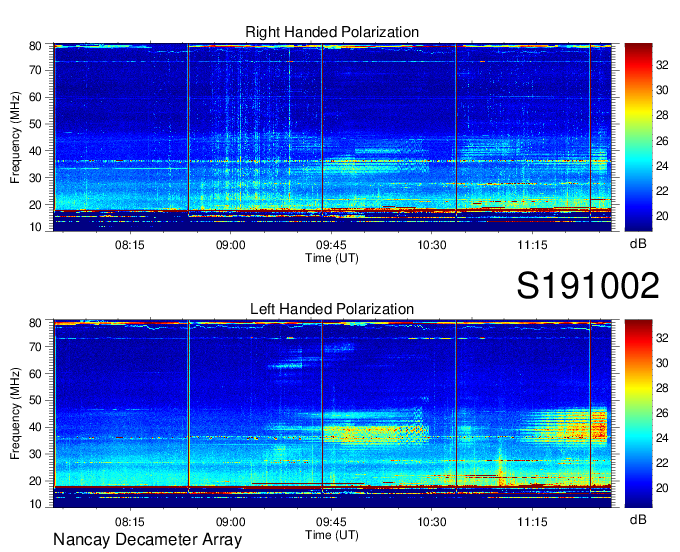
Task: Click the 20 MHz tick on Right Handed plot
Action: point(35,205)
